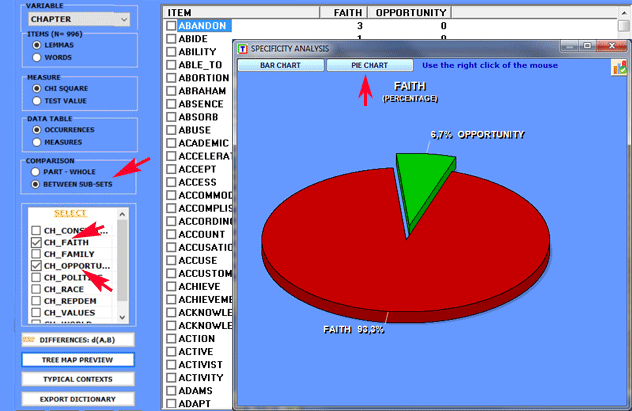Choose the TEST VALUE measure
Viewport: 632px width, 411px height.
(x=37, y=101)
